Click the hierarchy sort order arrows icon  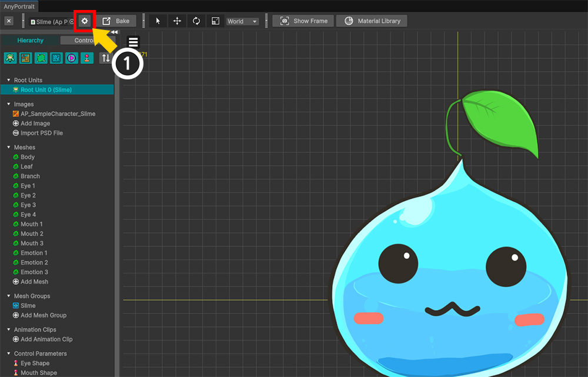(105, 58)
